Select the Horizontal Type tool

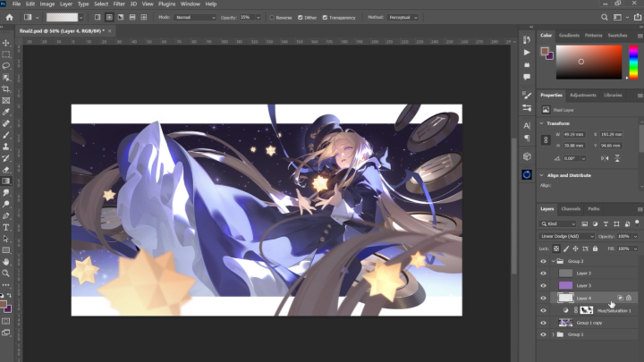tap(6, 227)
